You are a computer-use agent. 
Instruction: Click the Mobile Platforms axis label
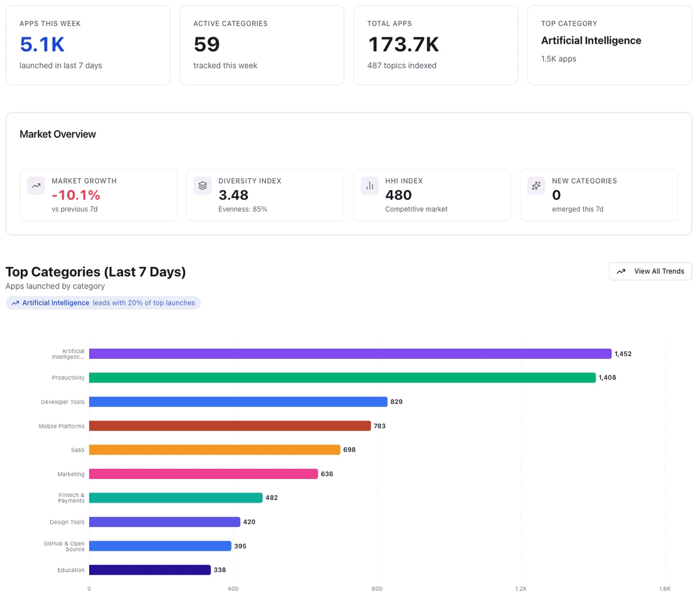pyautogui.click(x=62, y=426)
